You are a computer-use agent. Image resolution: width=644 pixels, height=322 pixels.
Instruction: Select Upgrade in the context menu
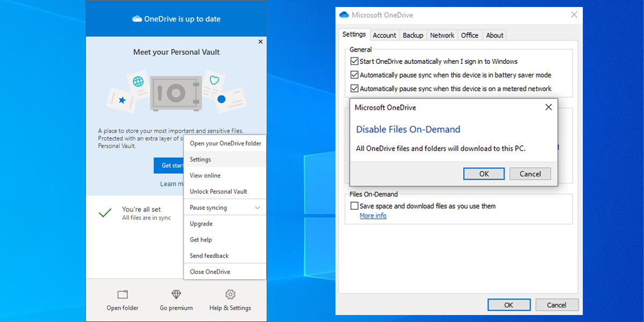[225, 224]
